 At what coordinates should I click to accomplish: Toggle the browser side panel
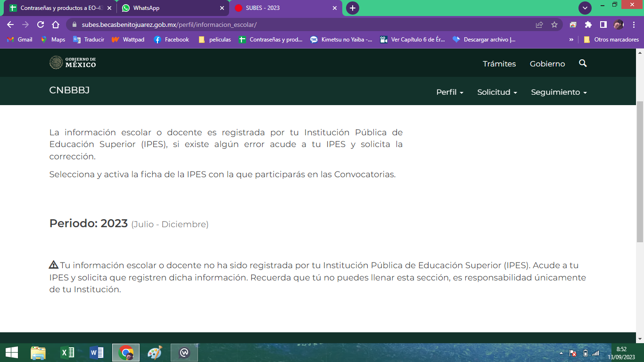[x=603, y=25]
